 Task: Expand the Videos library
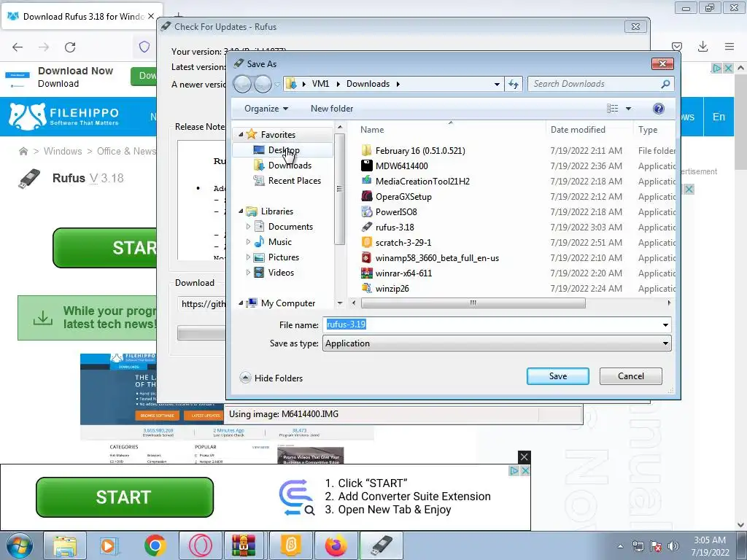[x=248, y=273]
